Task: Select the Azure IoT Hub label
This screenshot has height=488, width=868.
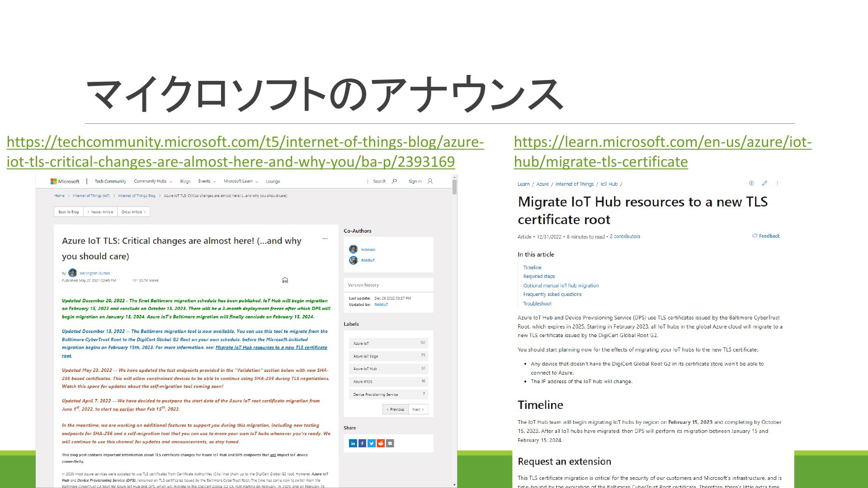Action: click(388, 369)
